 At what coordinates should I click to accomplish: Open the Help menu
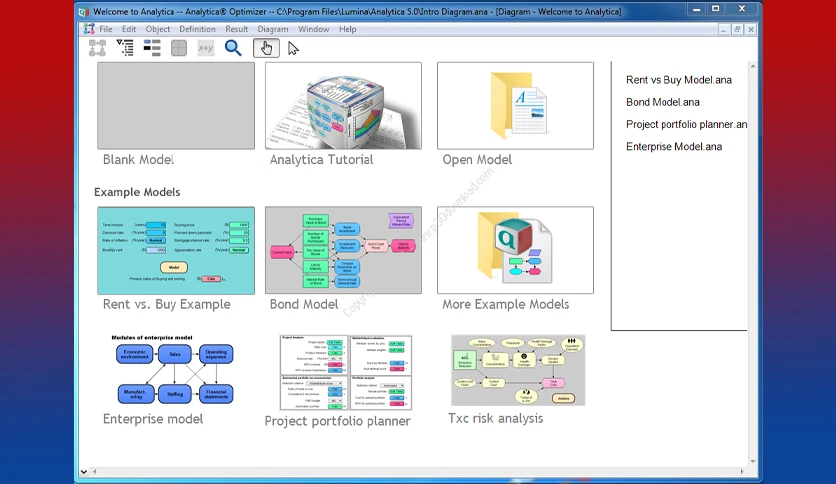coord(348,29)
